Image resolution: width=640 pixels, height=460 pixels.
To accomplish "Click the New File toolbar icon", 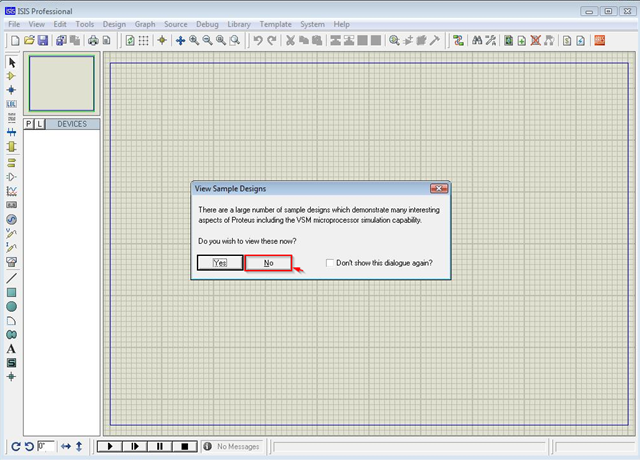I will pyautogui.click(x=15, y=40).
